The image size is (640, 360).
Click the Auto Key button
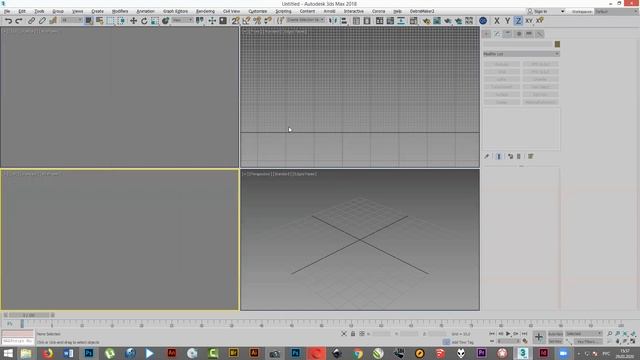pos(556,334)
